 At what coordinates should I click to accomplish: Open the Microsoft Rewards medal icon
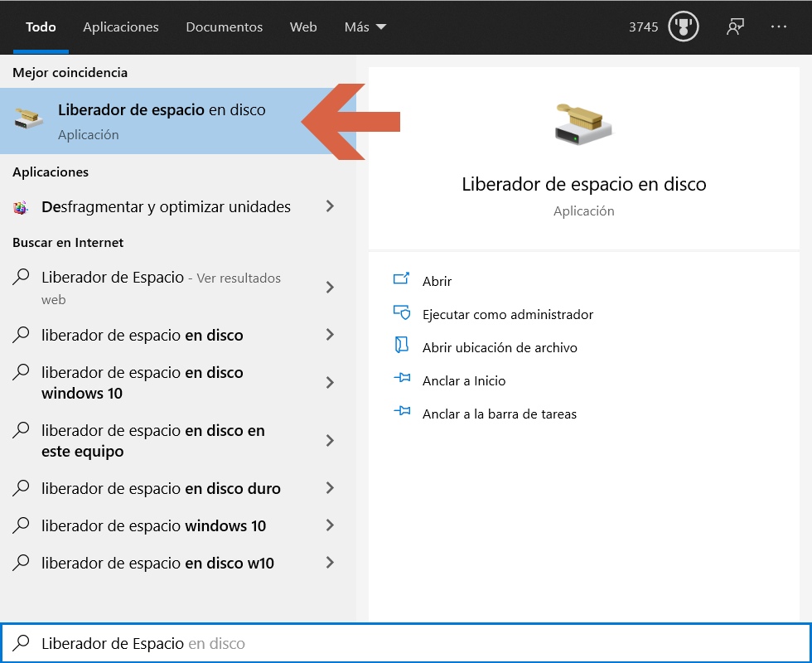pyautogui.click(x=683, y=27)
